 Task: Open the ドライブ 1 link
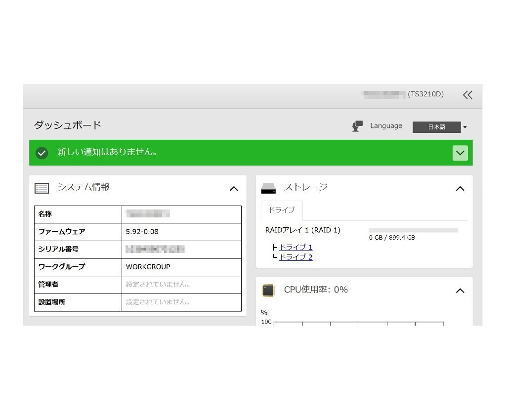click(295, 247)
